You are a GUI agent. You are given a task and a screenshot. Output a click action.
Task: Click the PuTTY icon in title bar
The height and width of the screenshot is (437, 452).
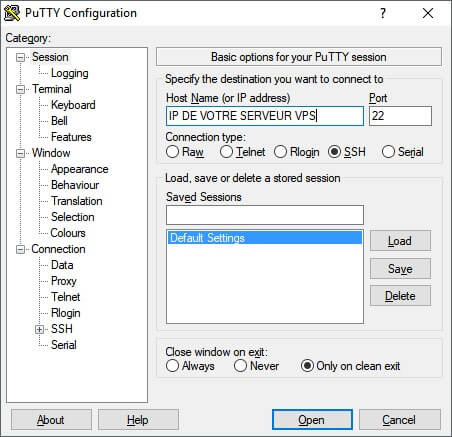(x=12, y=13)
